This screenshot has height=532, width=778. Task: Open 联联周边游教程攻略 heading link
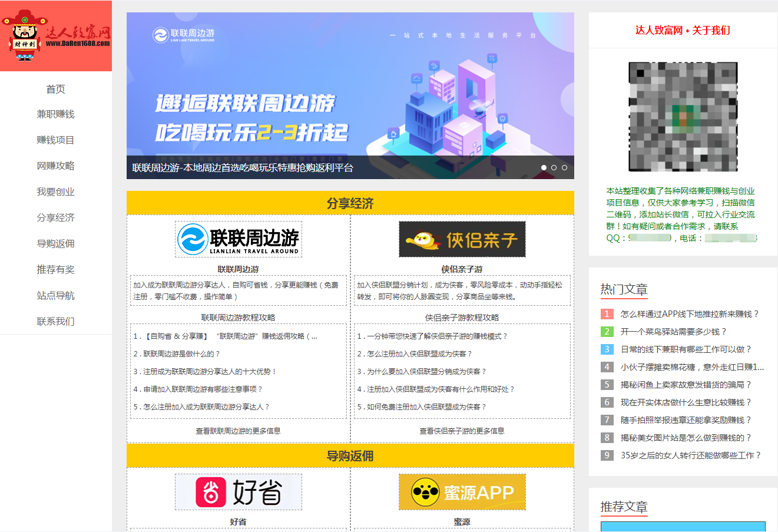tap(239, 318)
